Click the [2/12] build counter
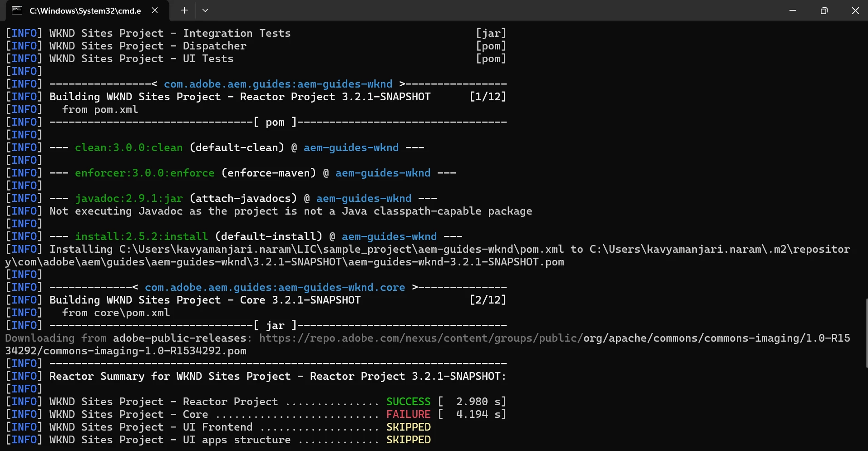Screen dimensions: 868x451 click(488, 300)
